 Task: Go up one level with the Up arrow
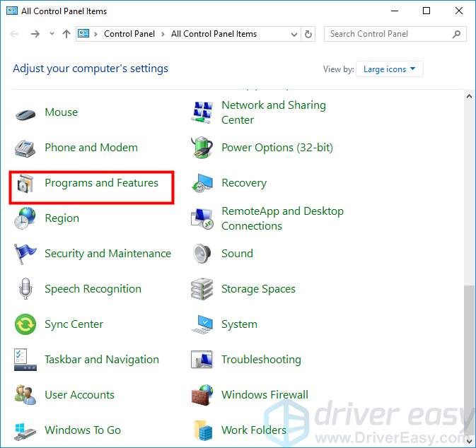pos(66,34)
